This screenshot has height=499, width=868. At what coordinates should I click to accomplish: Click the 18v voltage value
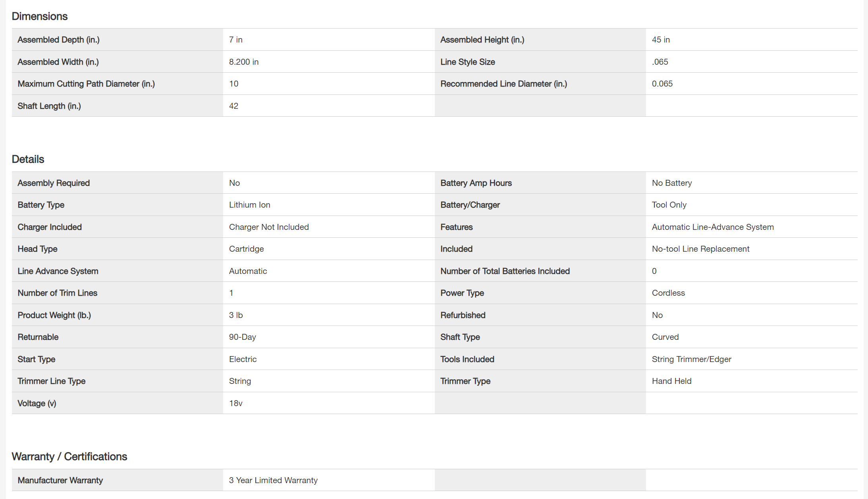click(235, 403)
